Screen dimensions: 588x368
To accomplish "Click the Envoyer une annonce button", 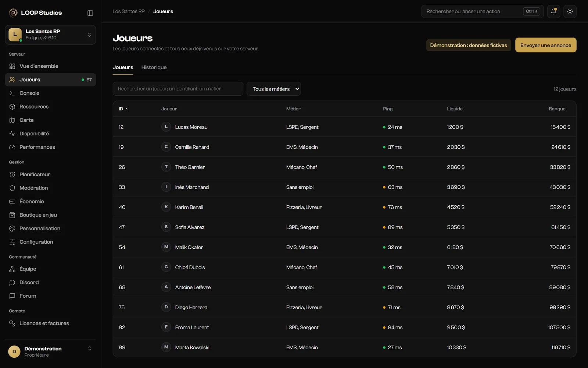I will 546,45.
